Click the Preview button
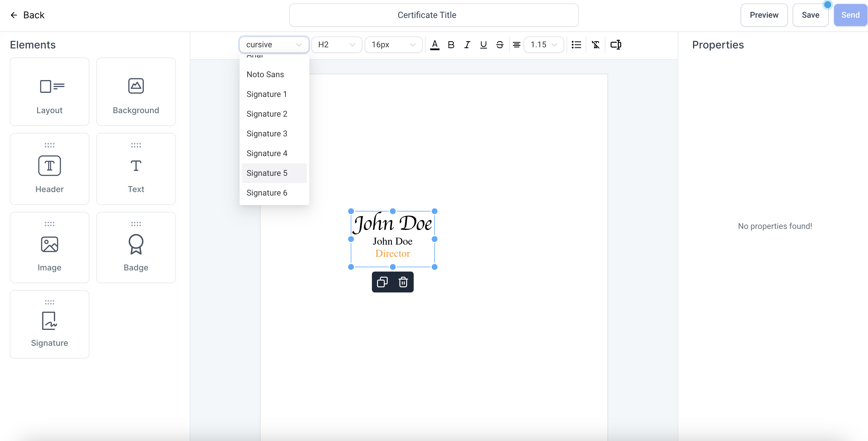 [764, 15]
